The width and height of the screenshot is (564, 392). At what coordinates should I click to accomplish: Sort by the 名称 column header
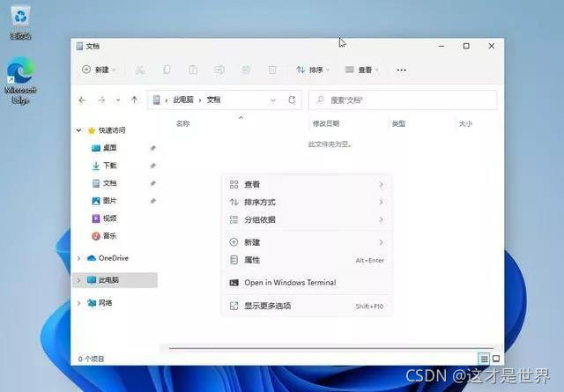click(182, 123)
